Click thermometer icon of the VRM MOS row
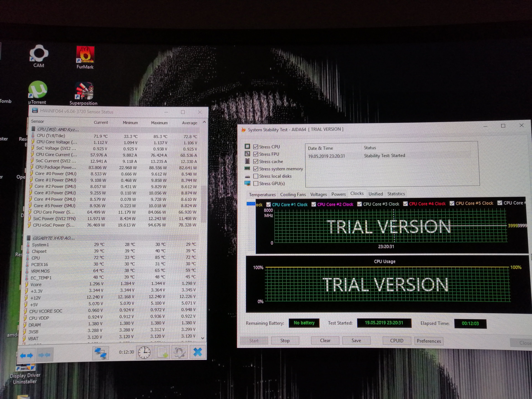This screenshot has height=399, width=532. click(27, 271)
